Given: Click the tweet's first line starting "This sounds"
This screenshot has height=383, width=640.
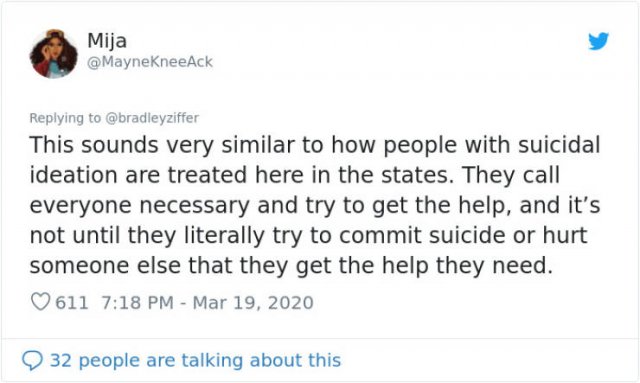Looking at the screenshot, I should click(315, 145).
